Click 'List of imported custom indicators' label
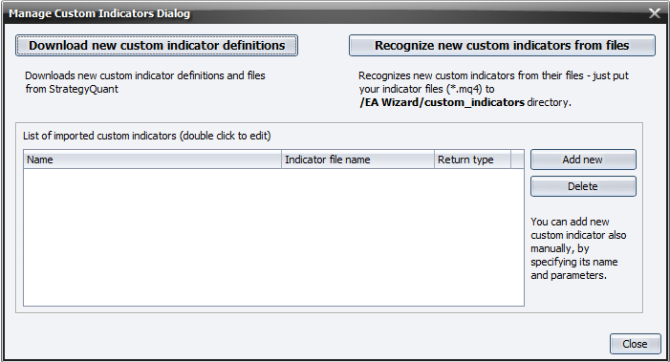This screenshot has width=670, height=362. point(147,136)
